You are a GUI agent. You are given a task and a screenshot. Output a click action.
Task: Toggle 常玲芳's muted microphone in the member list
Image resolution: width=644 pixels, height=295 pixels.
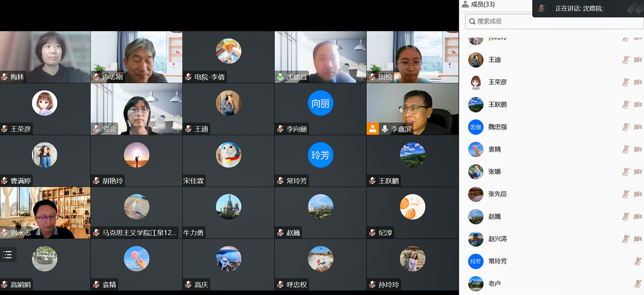638,261
